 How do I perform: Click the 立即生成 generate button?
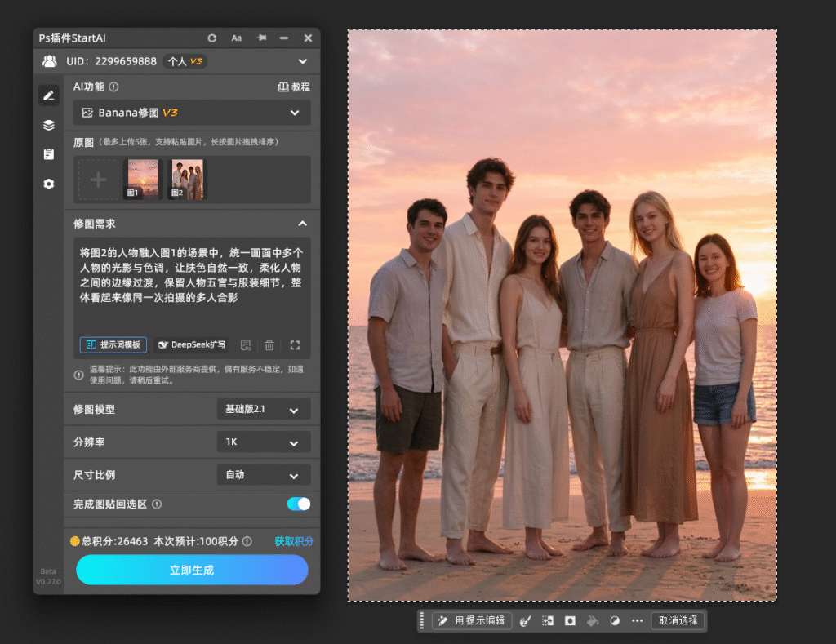coord(192,570)
